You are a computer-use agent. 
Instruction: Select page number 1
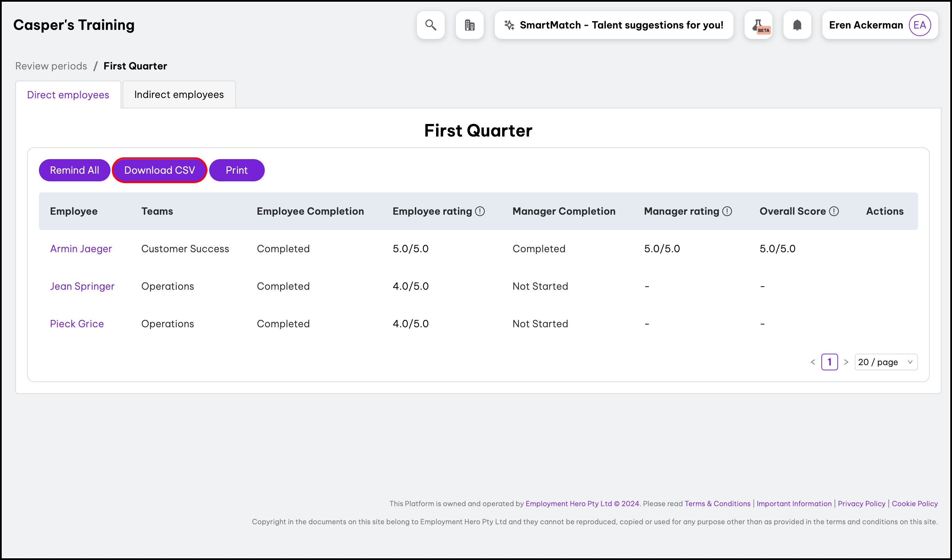830,362
